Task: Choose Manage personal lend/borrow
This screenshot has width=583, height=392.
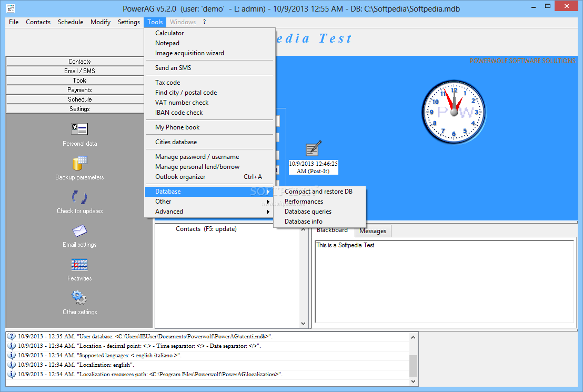Action: point(209,167)
